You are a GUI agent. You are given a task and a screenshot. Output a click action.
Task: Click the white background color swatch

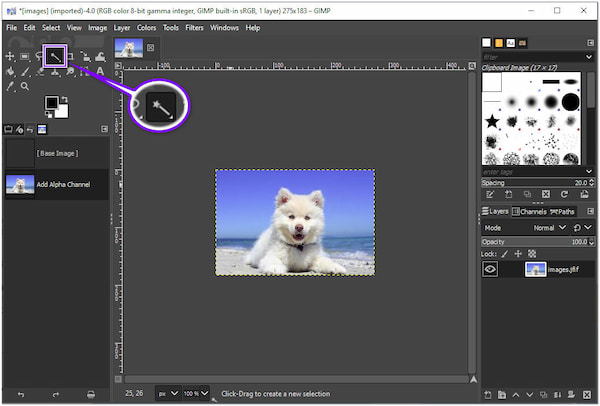coord(64,112)
